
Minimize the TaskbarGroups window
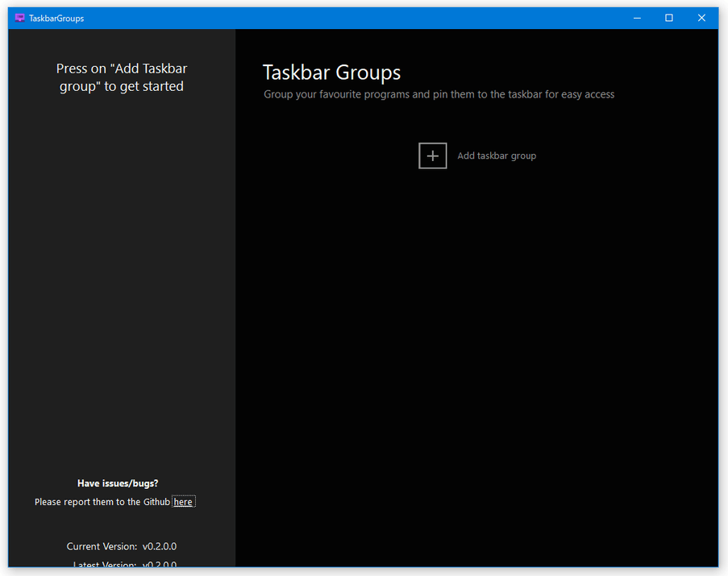637,18
